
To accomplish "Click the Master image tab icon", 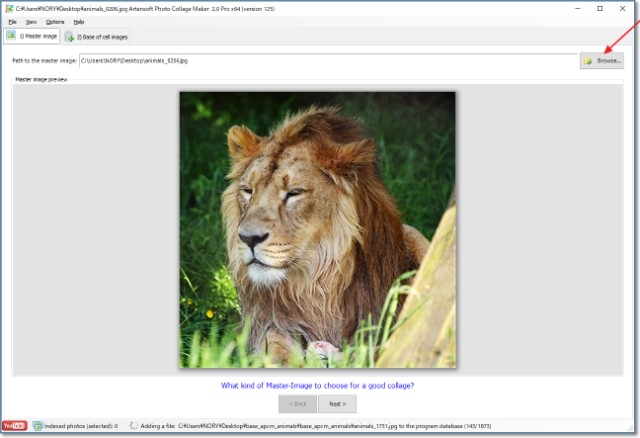I will point(11,36).
